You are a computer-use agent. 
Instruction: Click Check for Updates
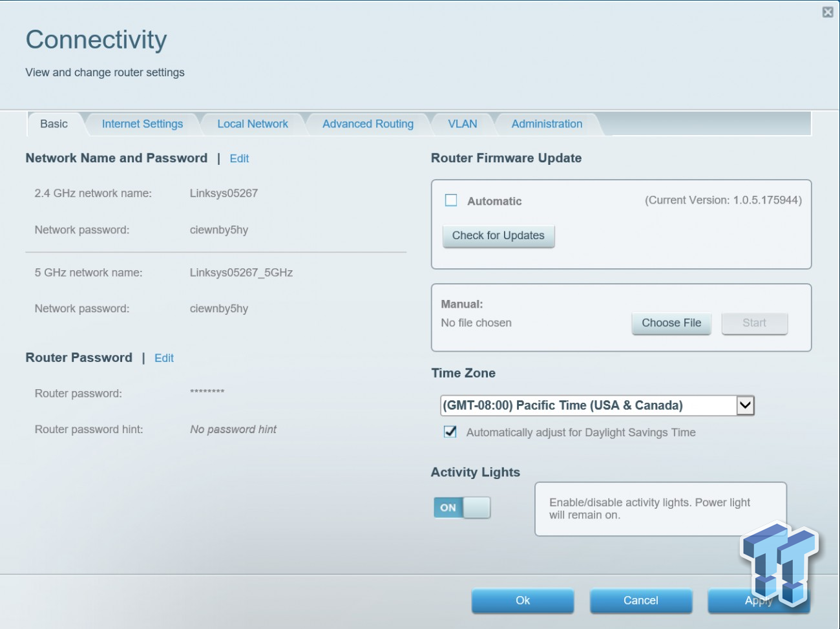498,235
